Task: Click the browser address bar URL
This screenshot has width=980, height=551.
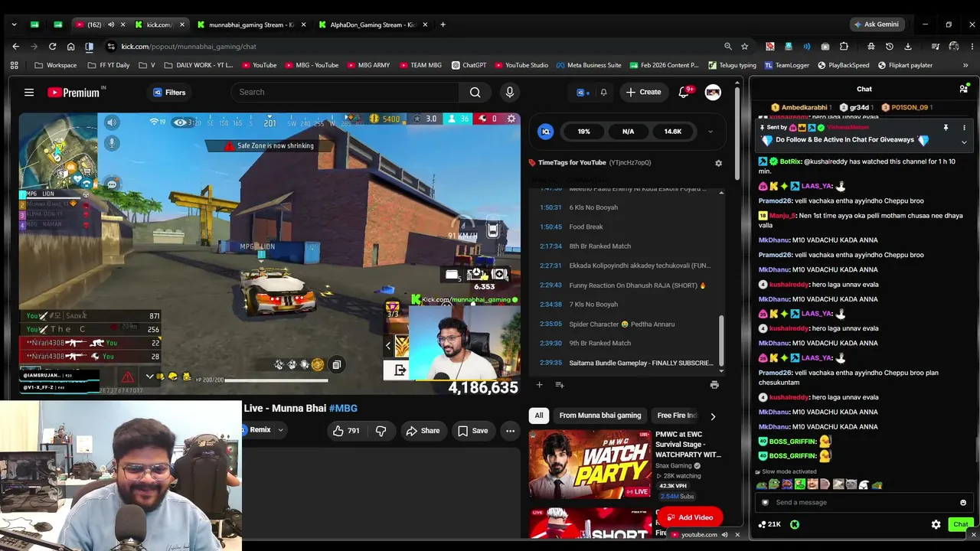Action: 188,47
